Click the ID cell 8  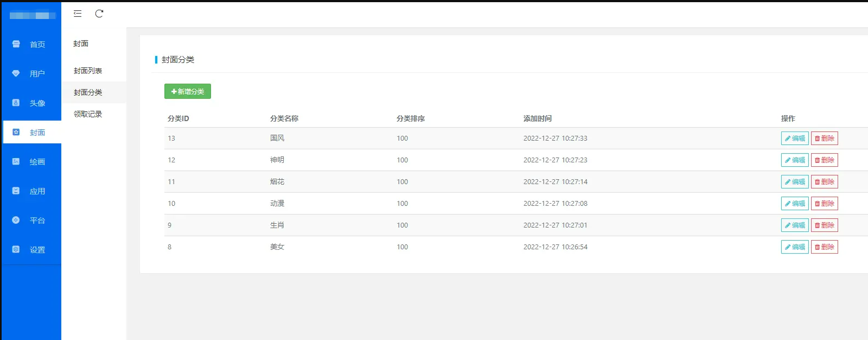[169, 247]
